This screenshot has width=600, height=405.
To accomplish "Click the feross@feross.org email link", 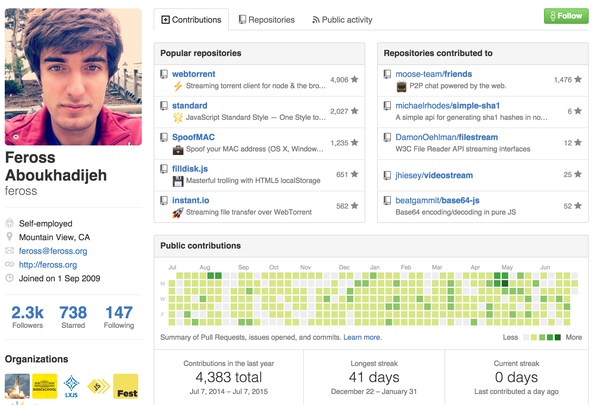I will click(53, 251).
